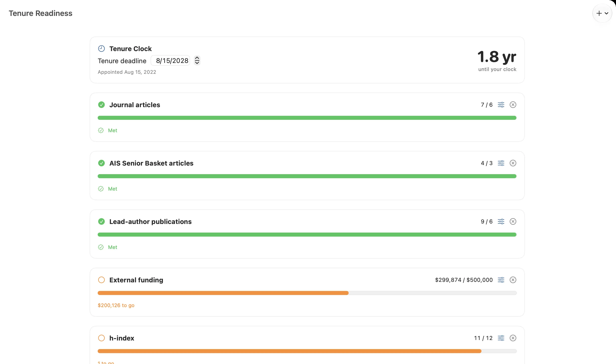Remove the AIS Senior Basket articles requirement

(513, 163)
